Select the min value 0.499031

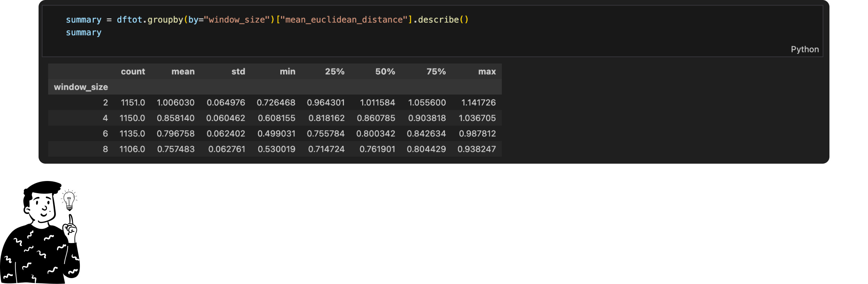point(276,134)
